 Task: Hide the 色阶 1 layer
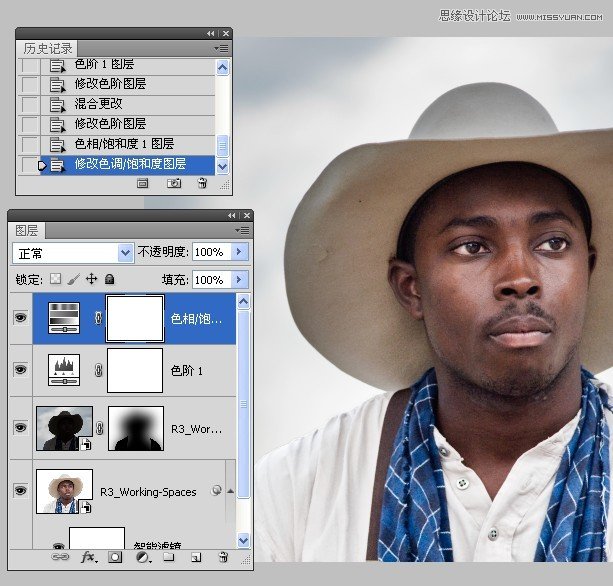(20, 369)
